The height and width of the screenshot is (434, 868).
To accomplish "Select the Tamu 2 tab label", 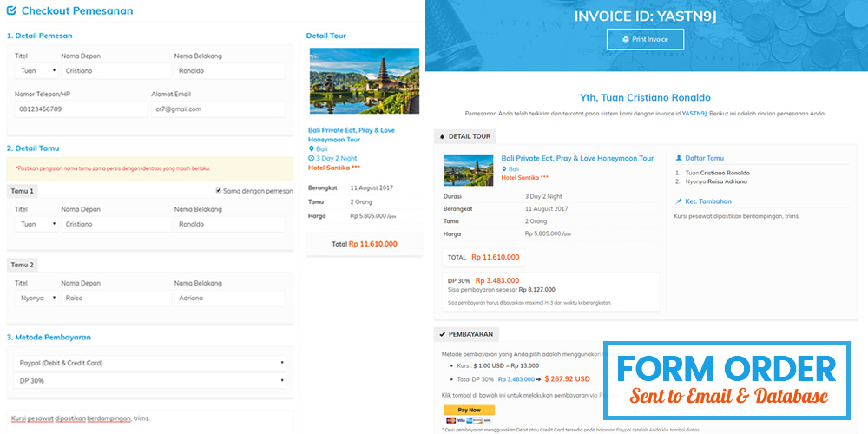I will coord(22,265).
